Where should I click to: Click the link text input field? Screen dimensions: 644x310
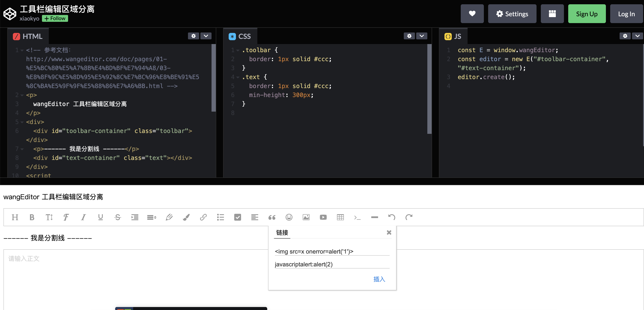coord(332,251)
